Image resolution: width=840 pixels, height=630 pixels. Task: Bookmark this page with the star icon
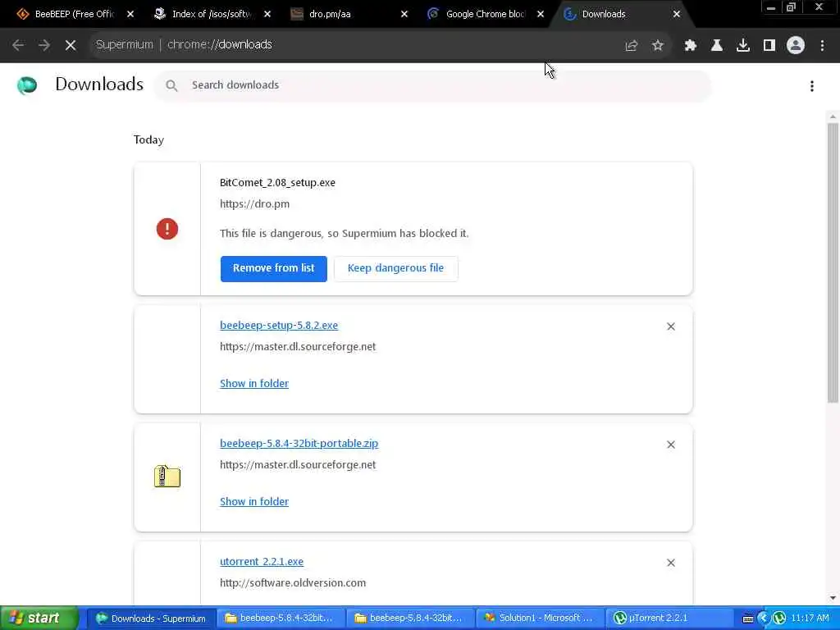pos(658,45)
